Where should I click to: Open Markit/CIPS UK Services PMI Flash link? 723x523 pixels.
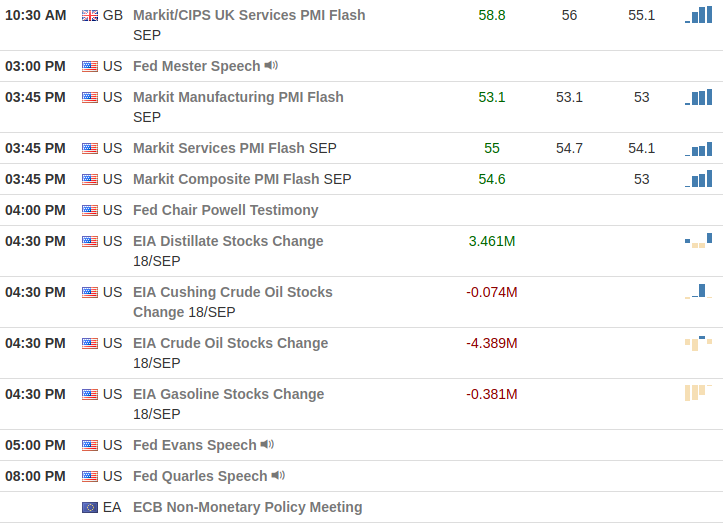point(249,15)
